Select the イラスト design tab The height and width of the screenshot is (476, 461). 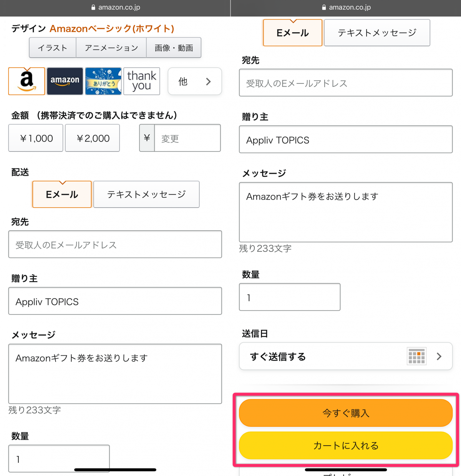[52, 47]
